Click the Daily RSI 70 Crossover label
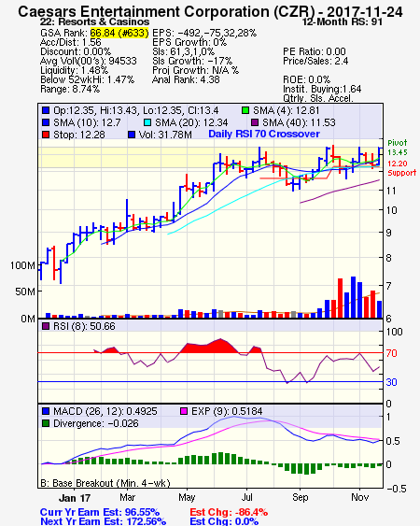Viewport: 420px width, 526px height. coord(264,134)
